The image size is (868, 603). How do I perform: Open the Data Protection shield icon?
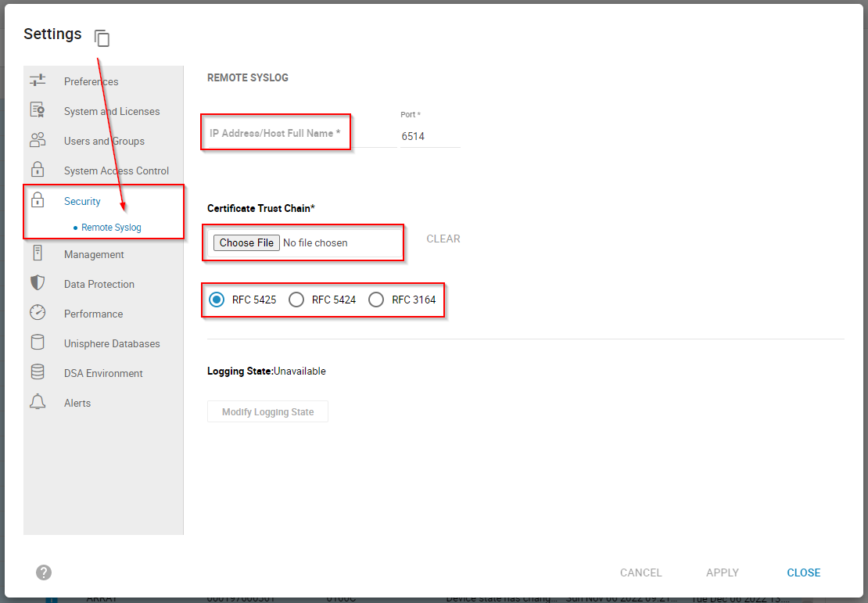click(38, 283)
